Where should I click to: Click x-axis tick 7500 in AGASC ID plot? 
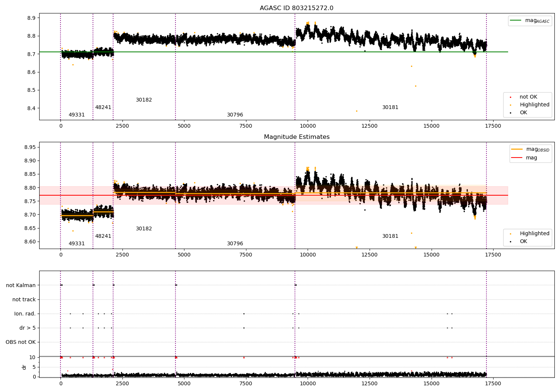(x=246, y=126)
